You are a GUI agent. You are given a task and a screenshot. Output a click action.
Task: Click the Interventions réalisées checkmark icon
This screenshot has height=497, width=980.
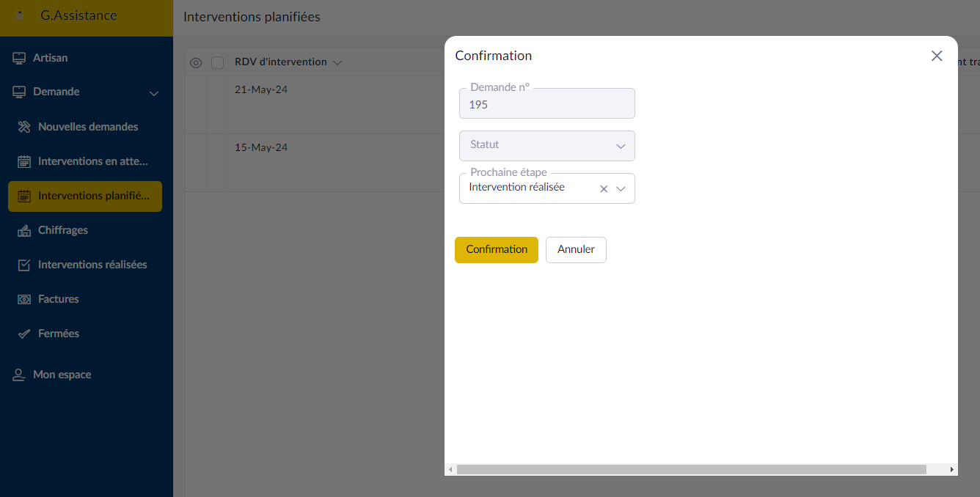(24, 265)
